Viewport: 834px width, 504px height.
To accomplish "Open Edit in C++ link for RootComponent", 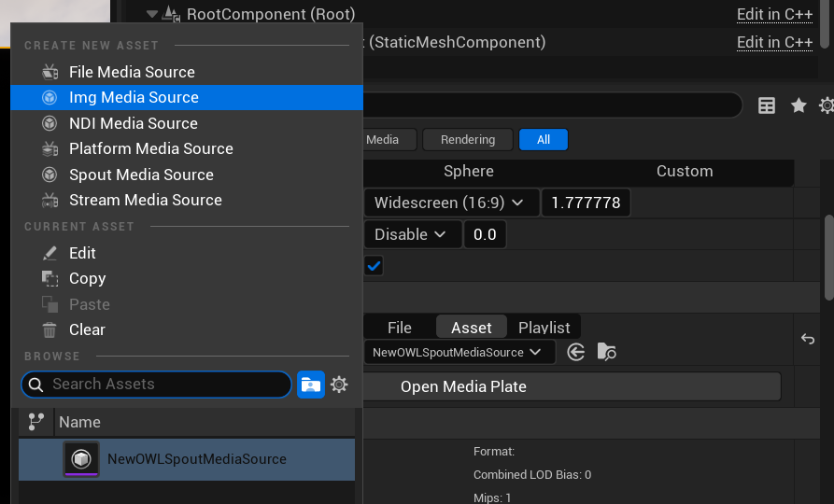I will coord(774,14).
